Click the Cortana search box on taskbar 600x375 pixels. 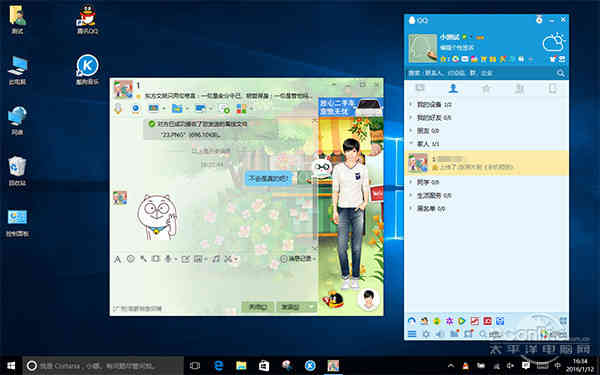coord(103,366)
